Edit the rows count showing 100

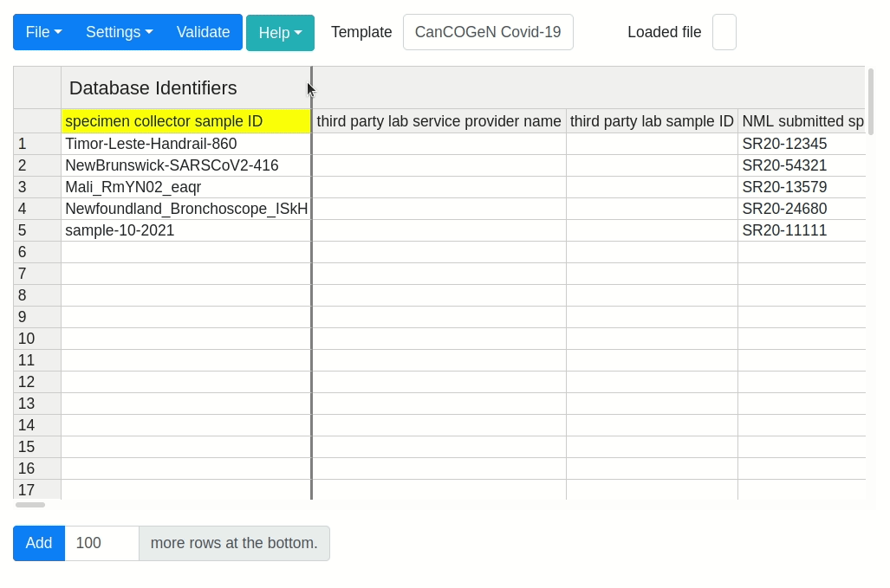pyautogui.click(x=101, y=543)
